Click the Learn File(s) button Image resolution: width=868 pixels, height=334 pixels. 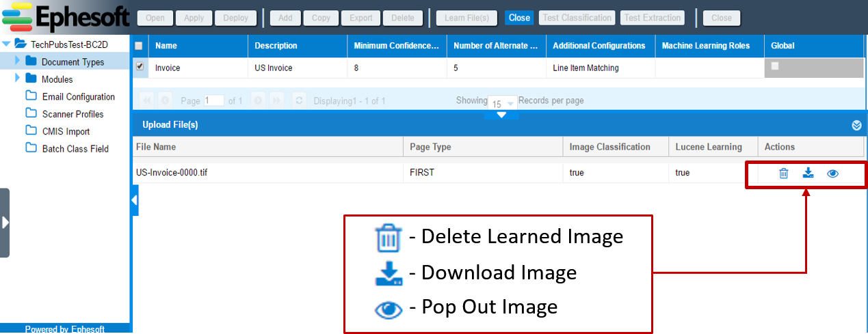(x=466, y=18)
